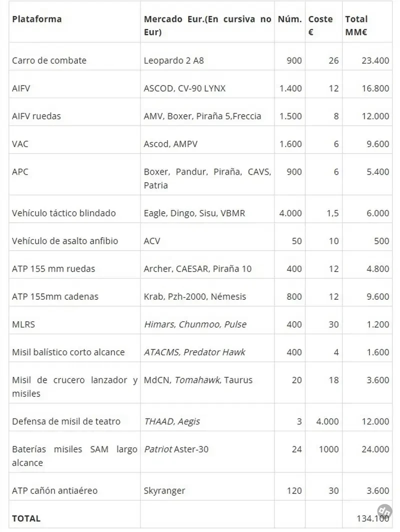Click the TOTAL row label

[x=26, y=518]
